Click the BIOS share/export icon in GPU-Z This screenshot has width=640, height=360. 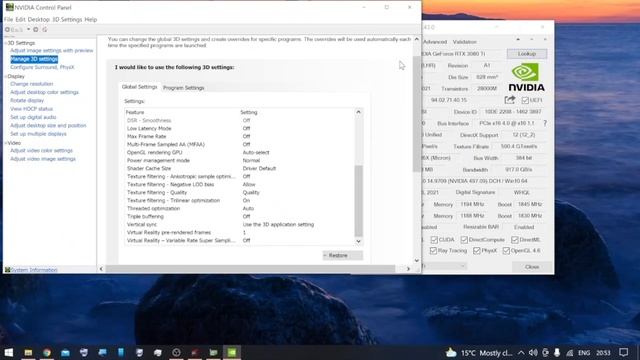tap(509, 100)
